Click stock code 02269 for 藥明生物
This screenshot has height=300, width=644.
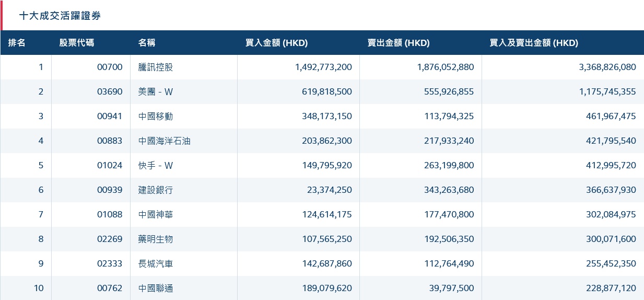coord(110,239)
